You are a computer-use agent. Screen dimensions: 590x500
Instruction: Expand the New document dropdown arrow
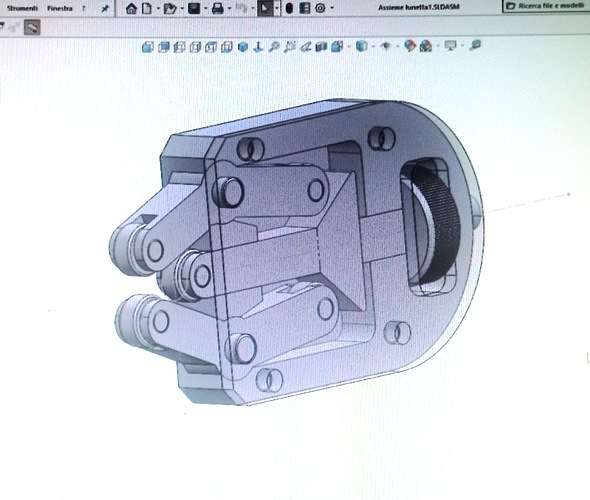(x=158, y=8)
